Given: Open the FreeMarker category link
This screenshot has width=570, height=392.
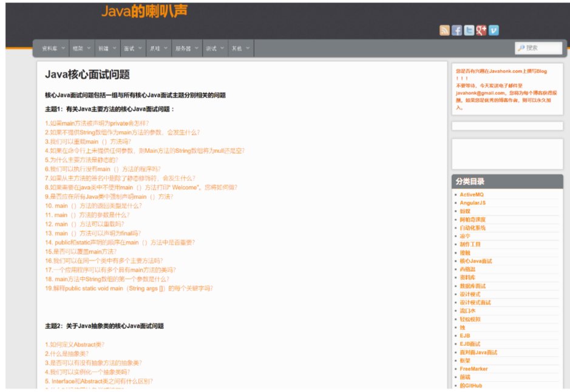Looking at the screenshot, I should pyautogui.click(x=473, y=369).
